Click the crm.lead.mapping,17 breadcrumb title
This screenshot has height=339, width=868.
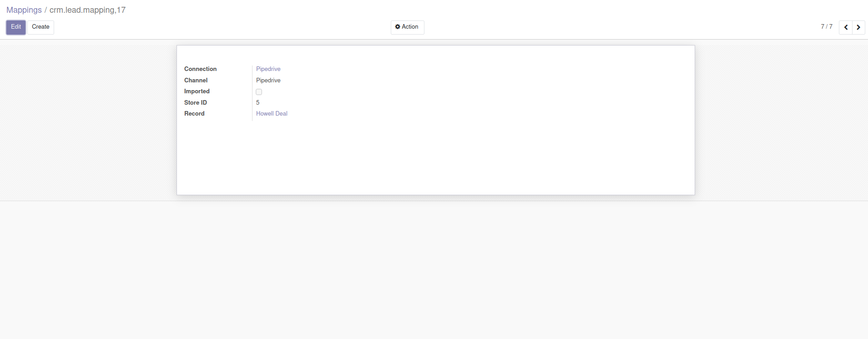click(87, 10)
